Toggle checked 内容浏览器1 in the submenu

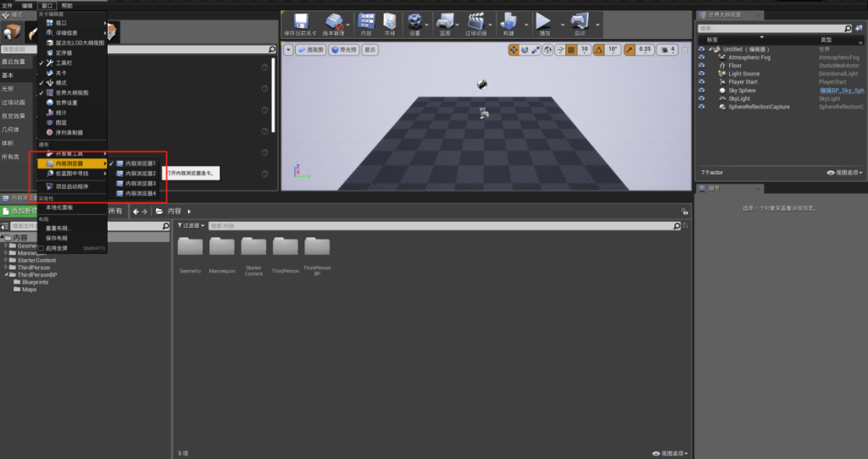140,163
